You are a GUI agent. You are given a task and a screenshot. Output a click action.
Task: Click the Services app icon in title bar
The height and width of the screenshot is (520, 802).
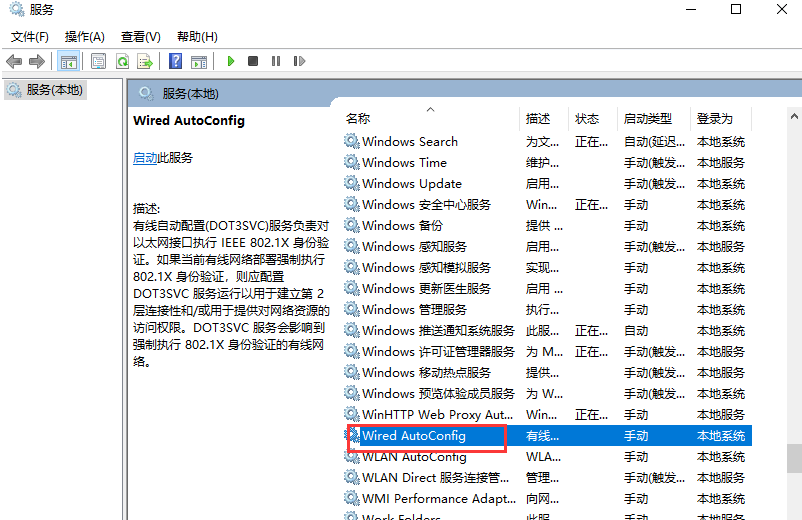coord(17,9)
